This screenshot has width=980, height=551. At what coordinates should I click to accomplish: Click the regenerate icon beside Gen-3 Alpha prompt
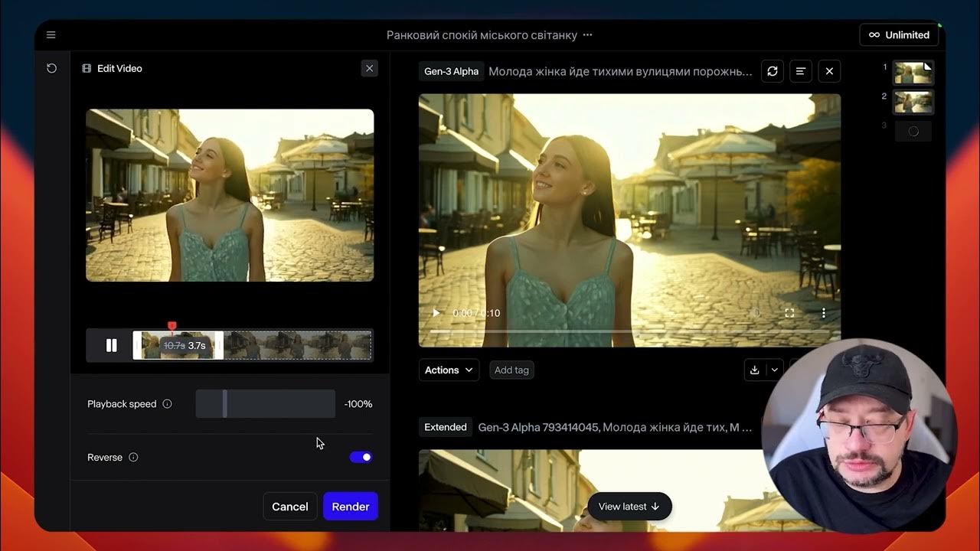click(x=773, y=71)
